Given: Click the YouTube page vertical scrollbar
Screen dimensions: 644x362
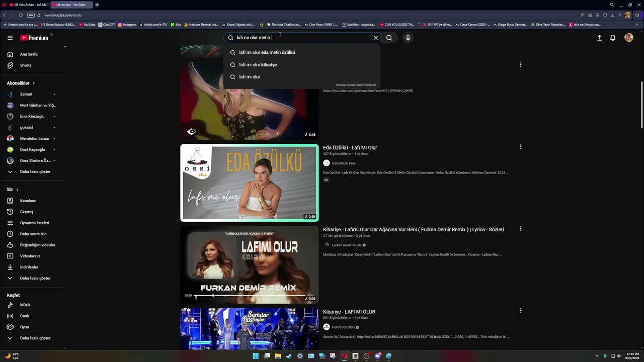Looking at the screenshot, I should 641,105.
